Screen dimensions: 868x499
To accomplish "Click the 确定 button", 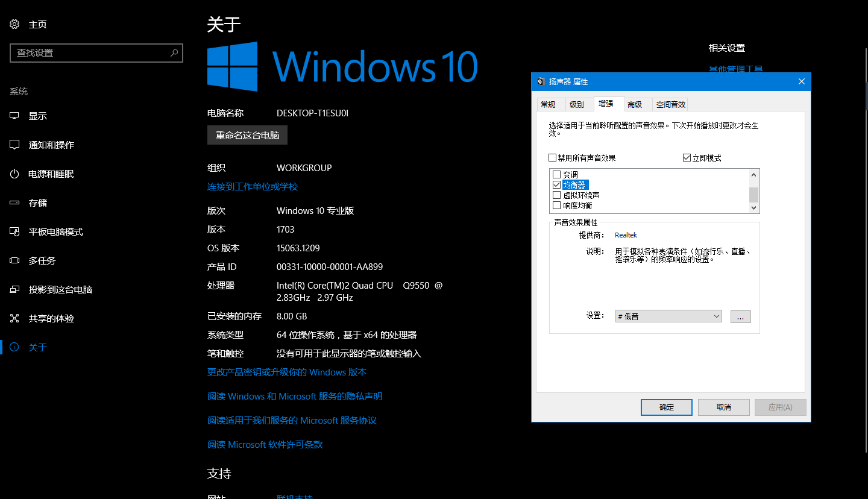I will (x=667, y=407).
